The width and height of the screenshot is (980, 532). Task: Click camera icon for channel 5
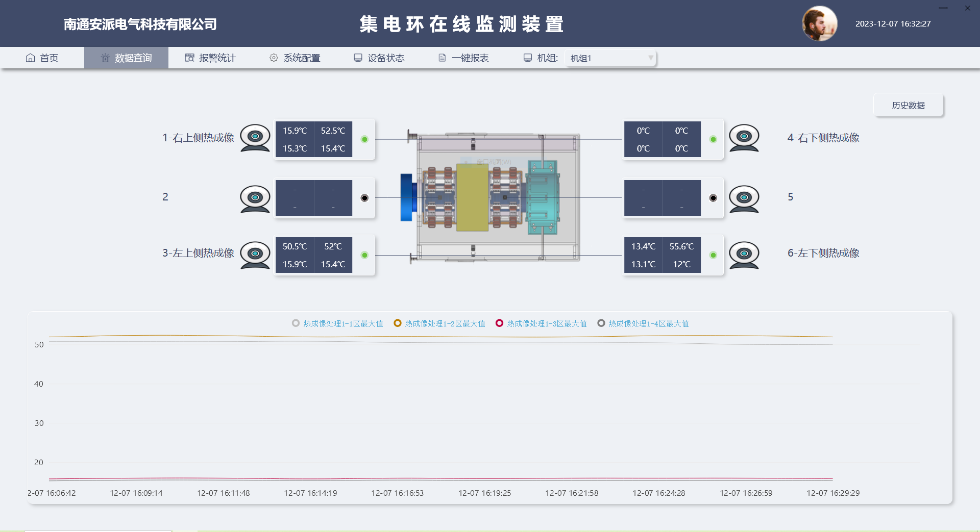(x=744, y=199)
